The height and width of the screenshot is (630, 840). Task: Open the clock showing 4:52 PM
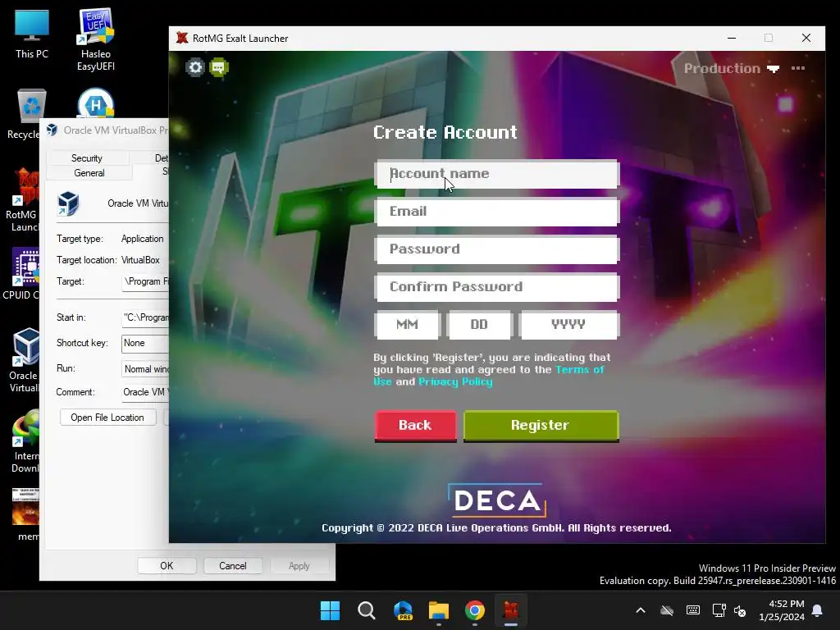pyautogui.click(x=782, y=610)
